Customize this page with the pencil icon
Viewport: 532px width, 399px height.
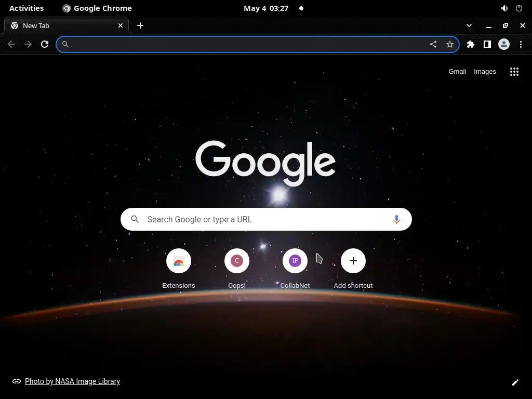pyautogui.click(x=515, y=382)
